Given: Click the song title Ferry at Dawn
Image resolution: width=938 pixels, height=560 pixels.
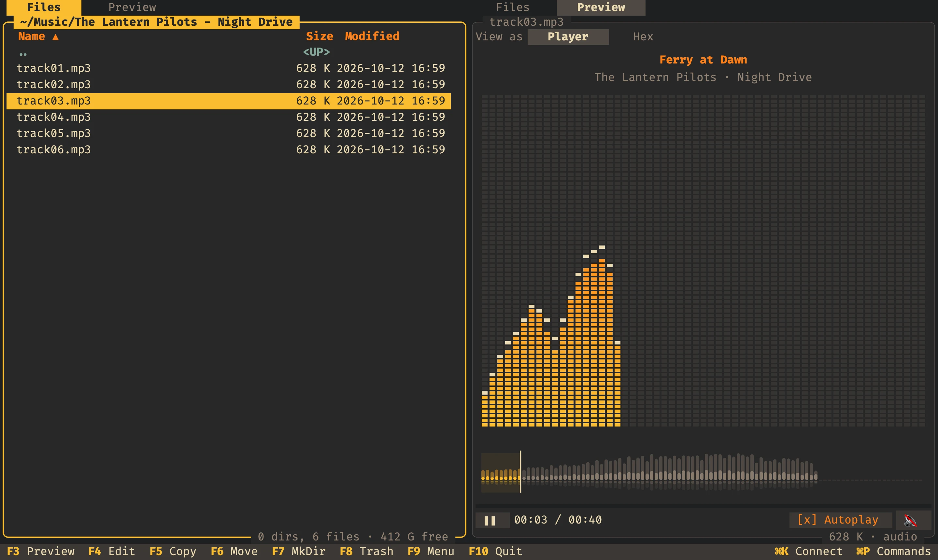Looking at the screenshot, I should [x=703, y=60].
